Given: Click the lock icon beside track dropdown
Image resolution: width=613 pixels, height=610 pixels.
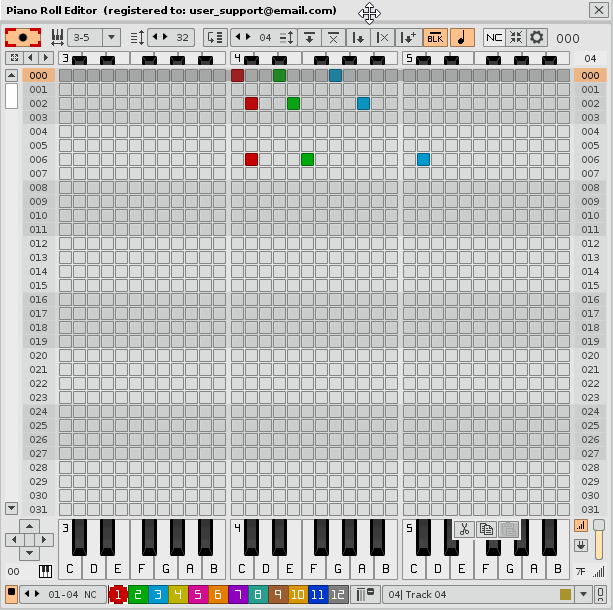Looking at the screenshot, I should [601, 595].
